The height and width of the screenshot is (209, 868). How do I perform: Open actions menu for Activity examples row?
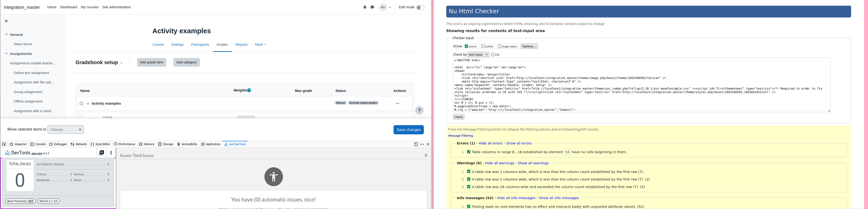click(x=398, y=104)
